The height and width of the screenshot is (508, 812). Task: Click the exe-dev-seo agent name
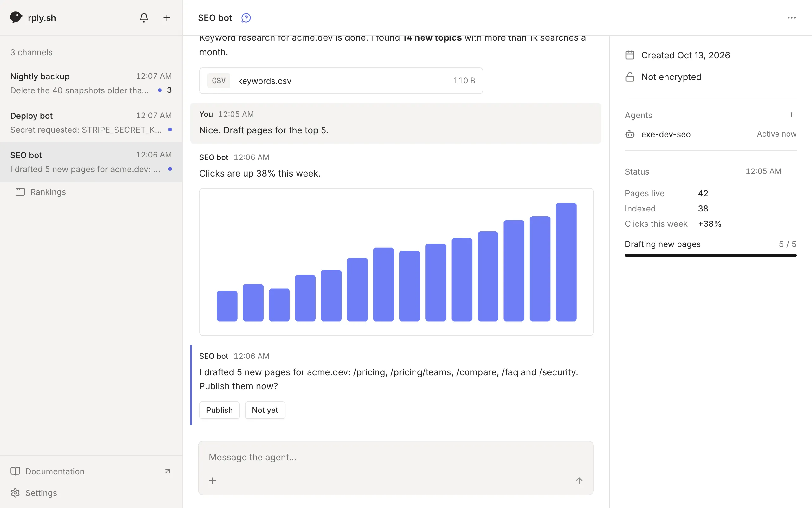click(666, 134)
